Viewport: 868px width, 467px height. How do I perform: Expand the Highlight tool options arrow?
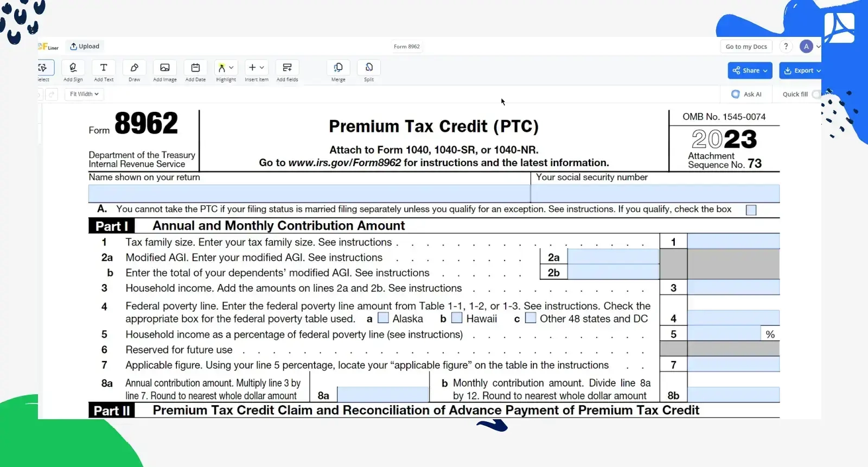tap(231, 68)
